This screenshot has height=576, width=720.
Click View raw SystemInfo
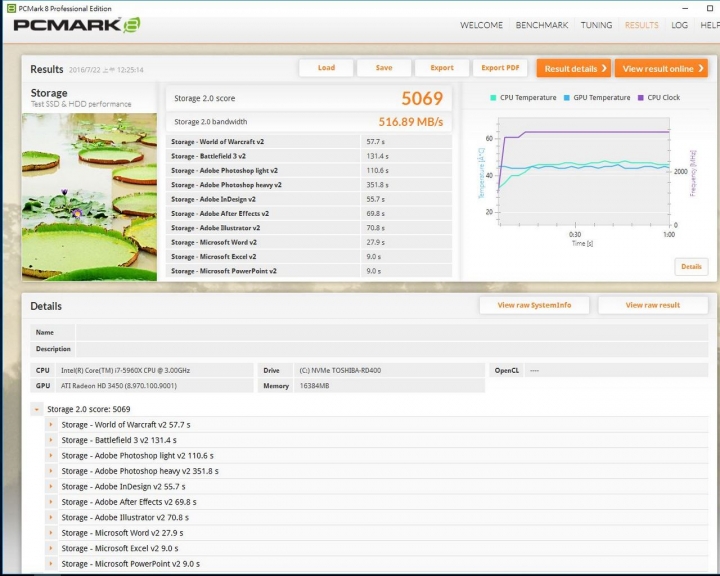pos(534,305)
